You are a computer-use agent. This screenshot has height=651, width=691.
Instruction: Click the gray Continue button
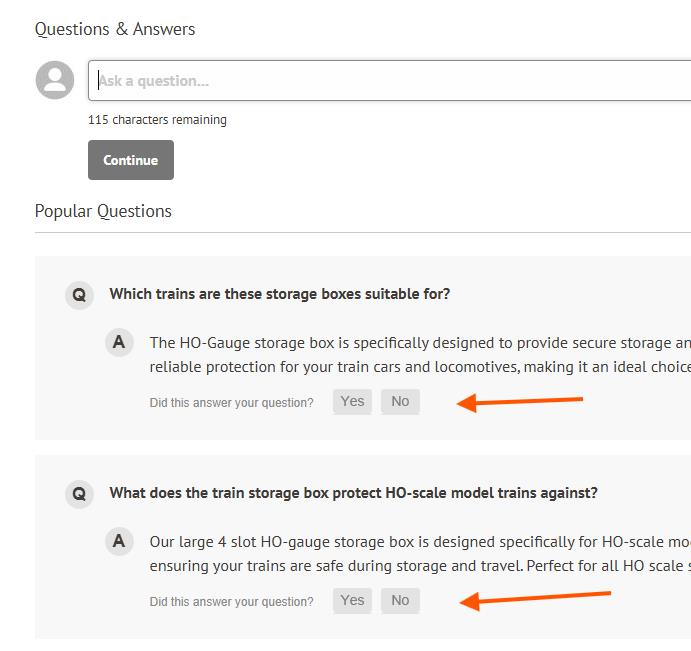pyautogui.click(x=131, y=160)
